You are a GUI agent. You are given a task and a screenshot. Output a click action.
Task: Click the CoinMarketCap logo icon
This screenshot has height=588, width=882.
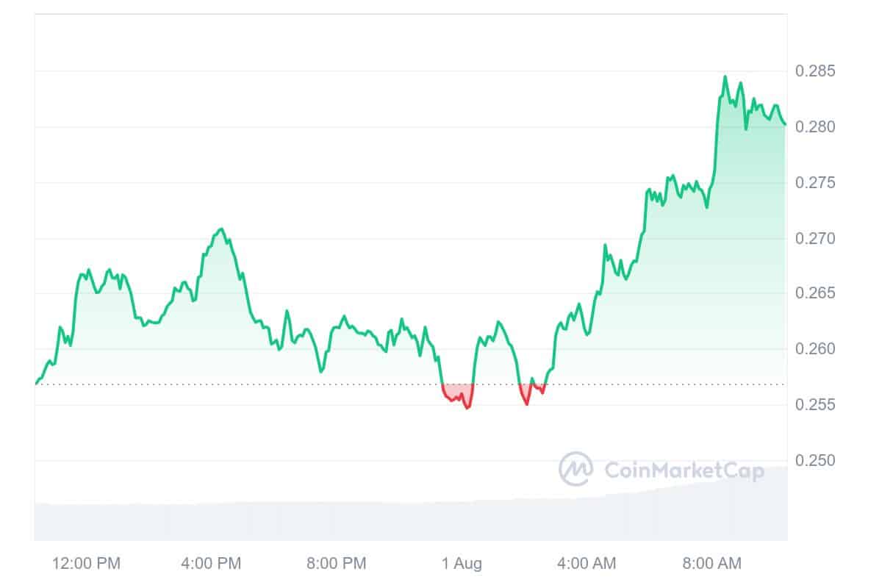(576, 469)
